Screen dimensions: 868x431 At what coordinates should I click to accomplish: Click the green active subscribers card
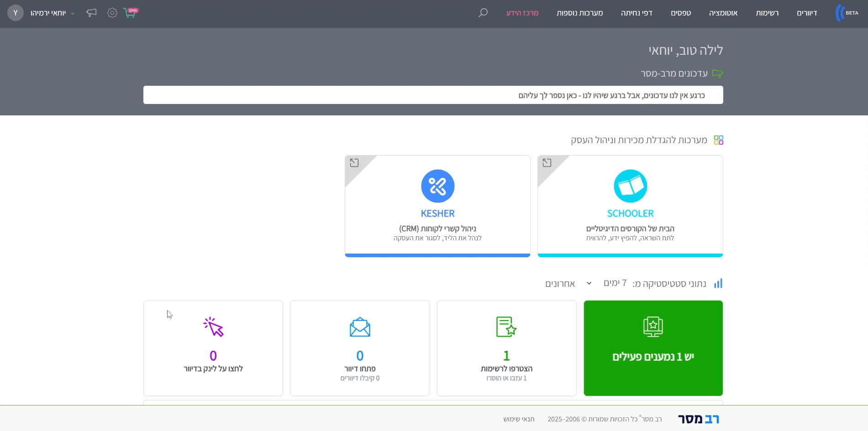click(x=653, y=348)
